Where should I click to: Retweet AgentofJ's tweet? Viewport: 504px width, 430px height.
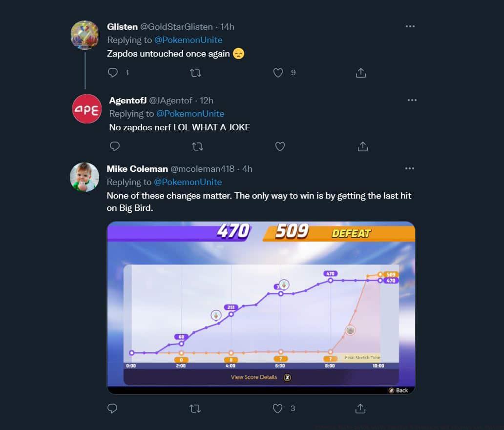click(x=197, y=146)
